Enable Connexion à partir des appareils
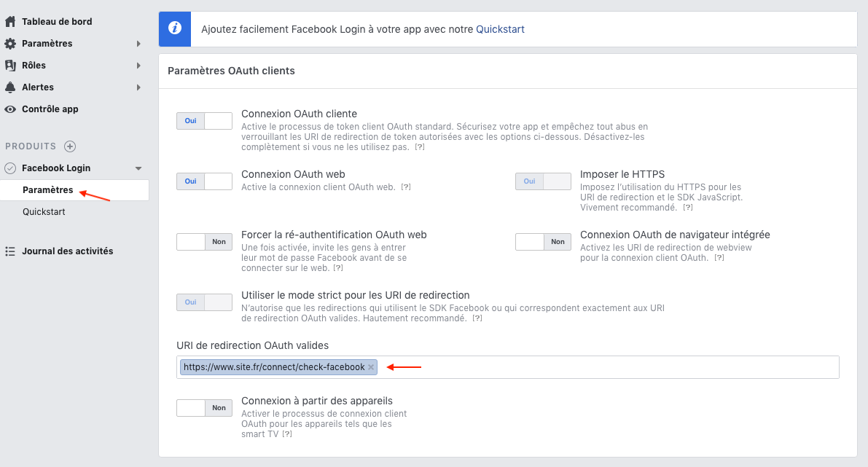Screen dimensions: 868x467 click(204, 408)
